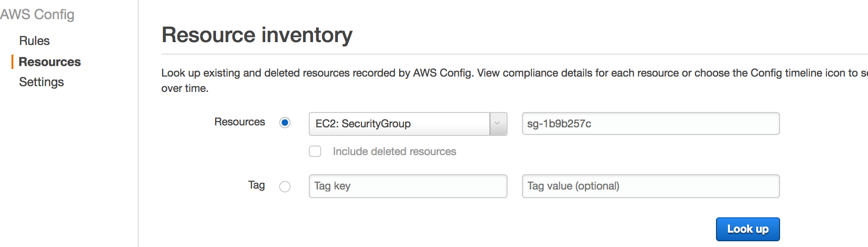Screen dimensions: 868x247
Task: Click the orange active marker beside Resources
Action: (12, 62)
